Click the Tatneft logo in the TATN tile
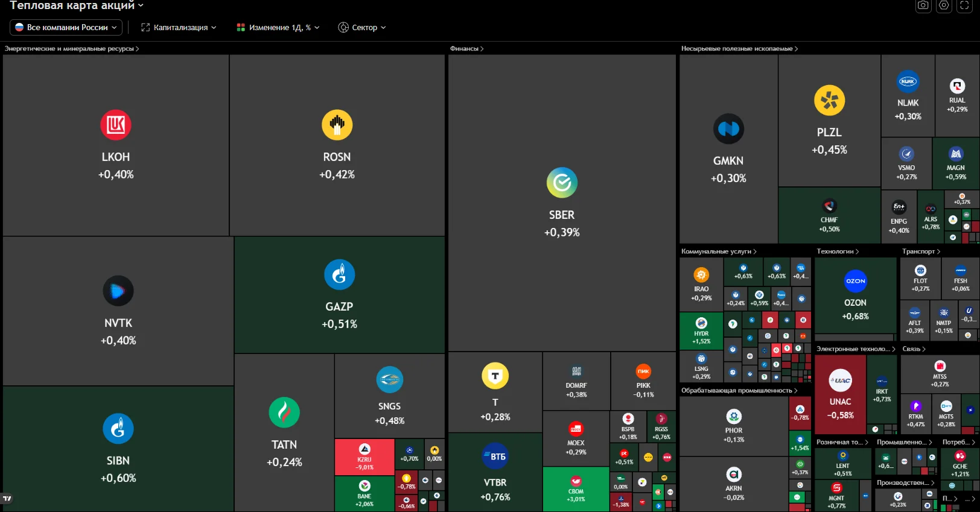 [x=284, y=412]
